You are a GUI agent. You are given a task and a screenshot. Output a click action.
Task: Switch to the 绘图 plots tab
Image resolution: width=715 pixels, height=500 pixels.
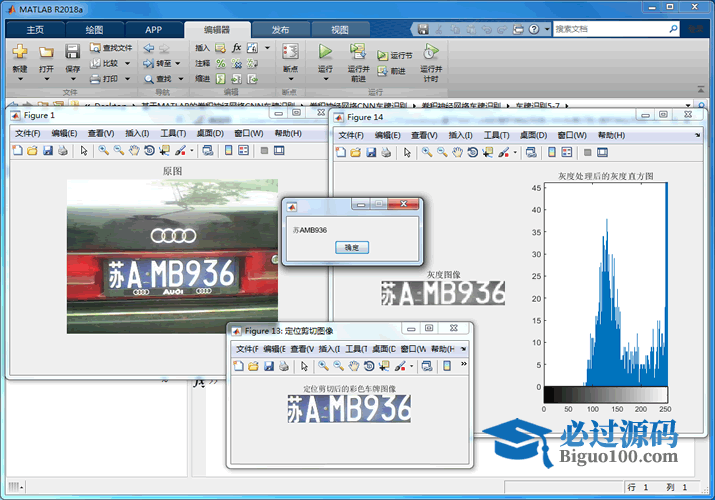click(x=94, y=30)
